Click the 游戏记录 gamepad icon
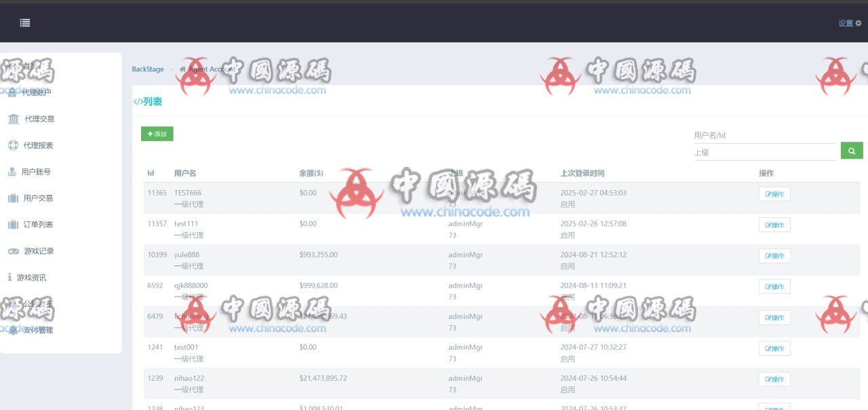Image resolution: width=868 pixels, height=410 pixels. 14,251
